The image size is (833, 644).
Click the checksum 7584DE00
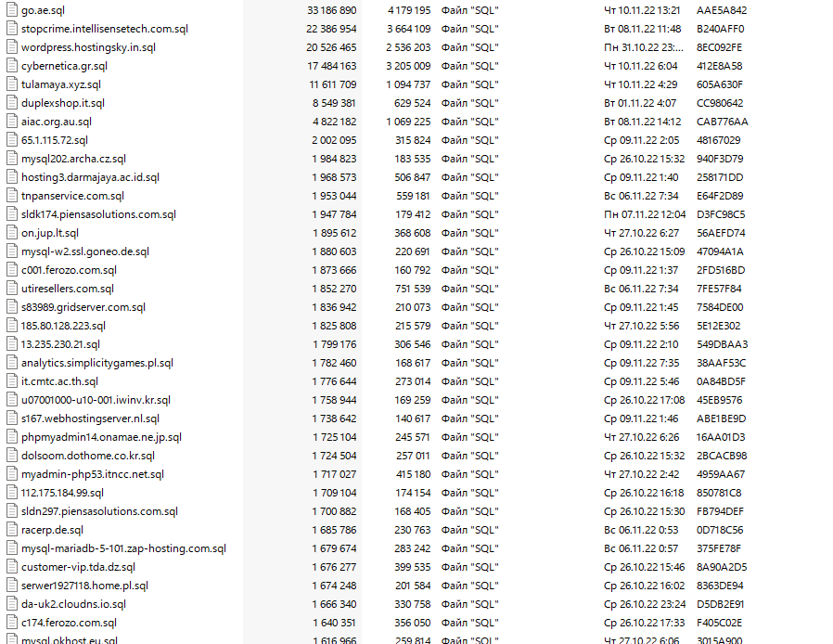click(720, 307)
